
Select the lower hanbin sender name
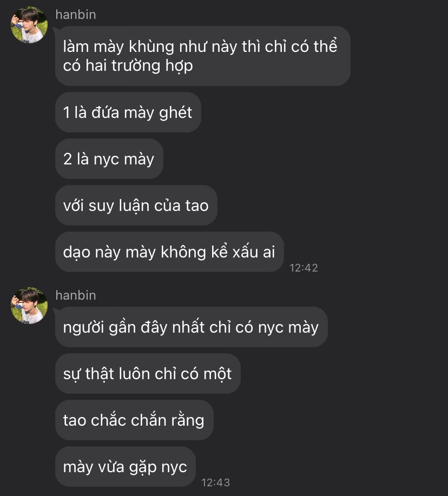76,295
